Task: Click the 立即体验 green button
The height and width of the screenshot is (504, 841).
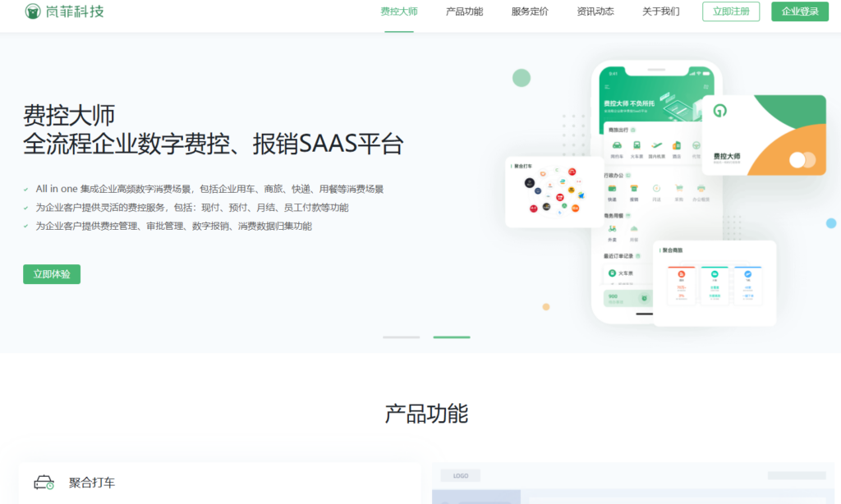Action: click(x=51, y=274)
